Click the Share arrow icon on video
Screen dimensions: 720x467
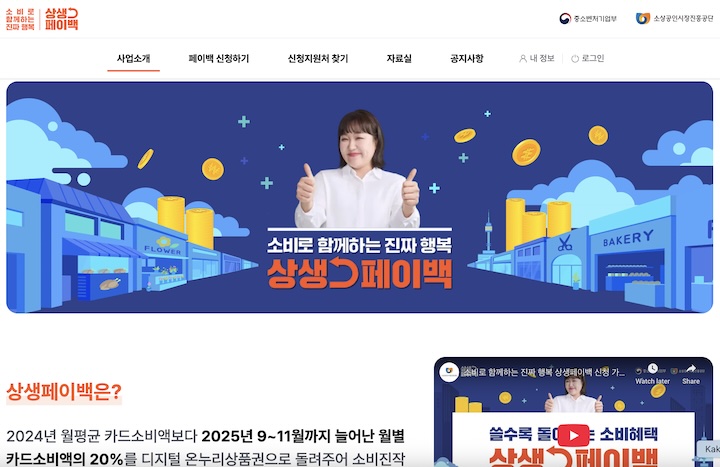click(x=691, y=369)
